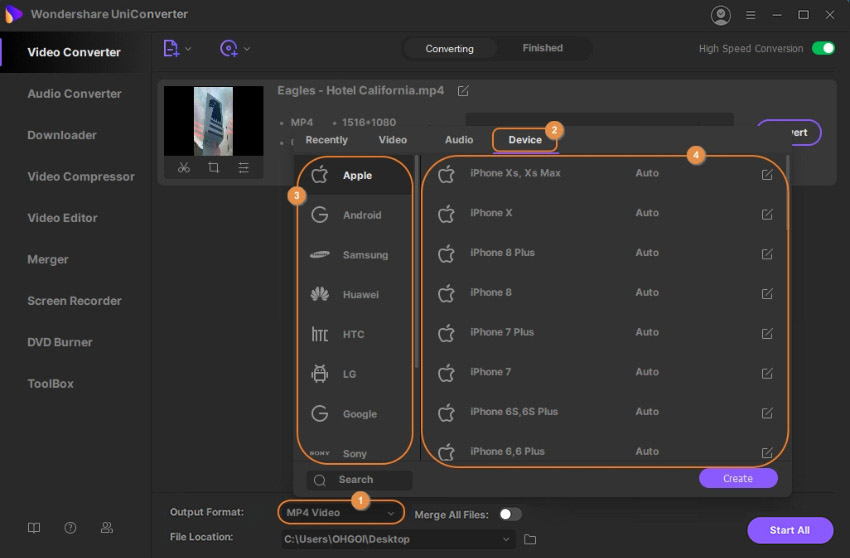Select Samsung in the device brand list

click(x=364, y=255)
